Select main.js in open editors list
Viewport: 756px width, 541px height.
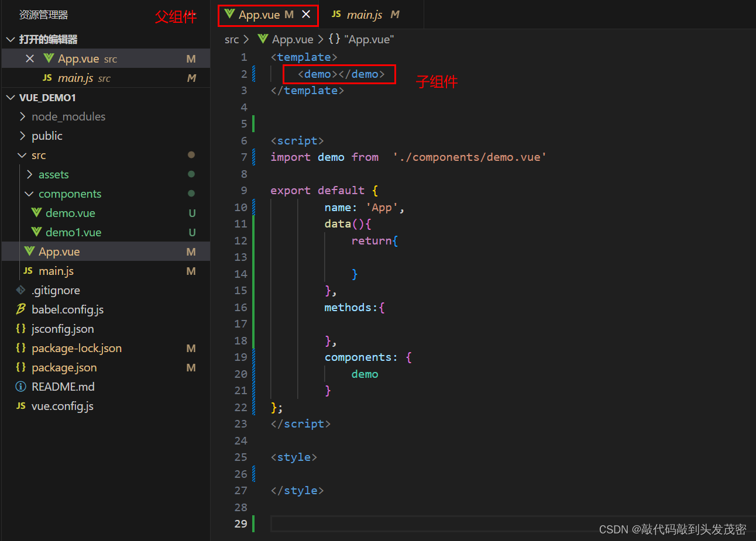coord(106,78)
